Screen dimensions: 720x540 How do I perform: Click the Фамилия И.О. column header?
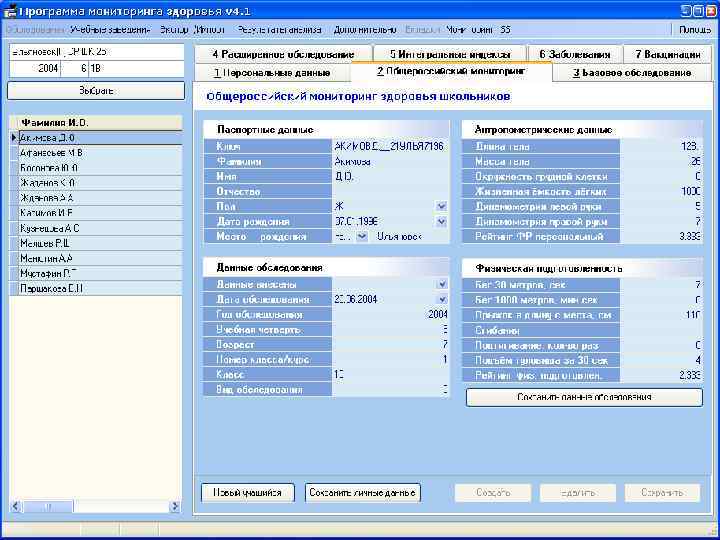100,123
